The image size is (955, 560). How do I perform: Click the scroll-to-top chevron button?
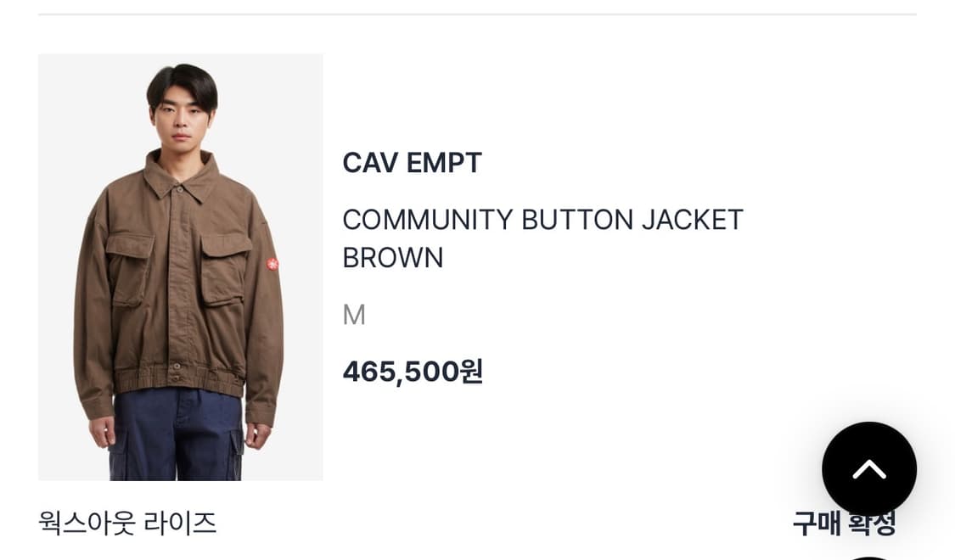pyautogui.click(x=869, y=469)
